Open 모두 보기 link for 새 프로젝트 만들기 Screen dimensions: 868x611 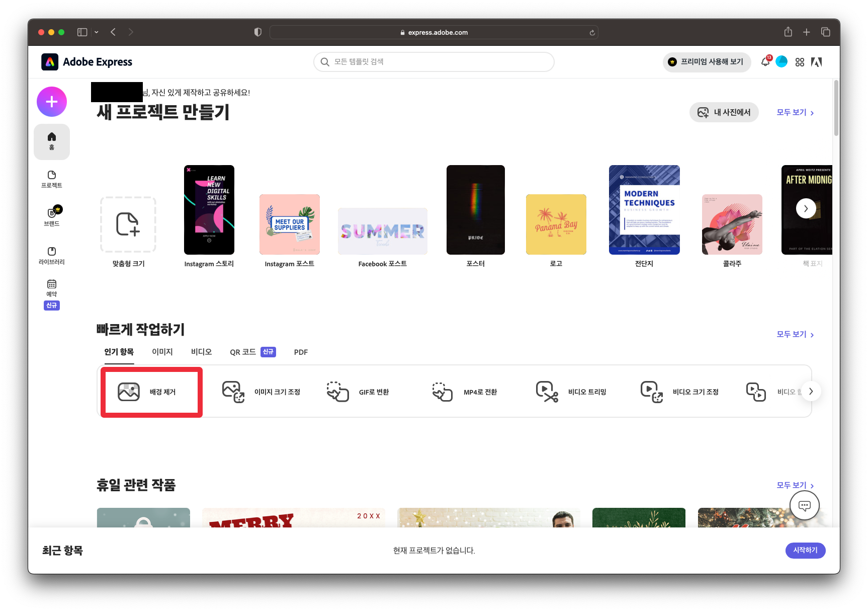795,112
